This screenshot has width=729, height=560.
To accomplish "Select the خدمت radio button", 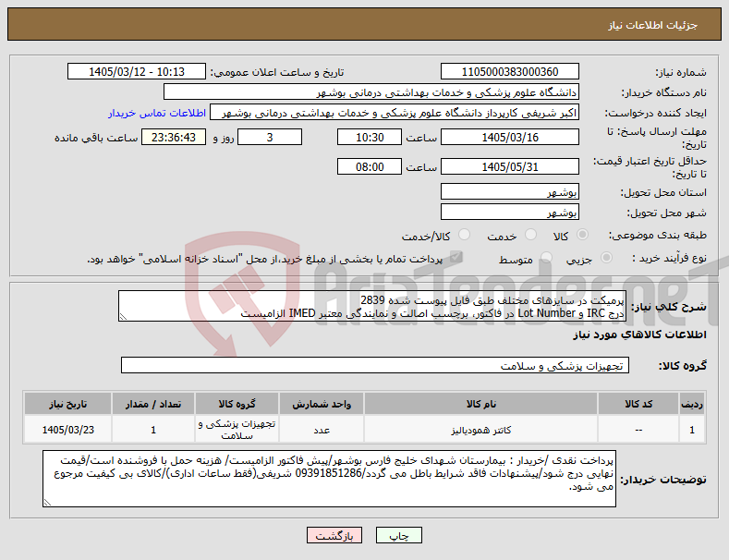I will (530, 235).
